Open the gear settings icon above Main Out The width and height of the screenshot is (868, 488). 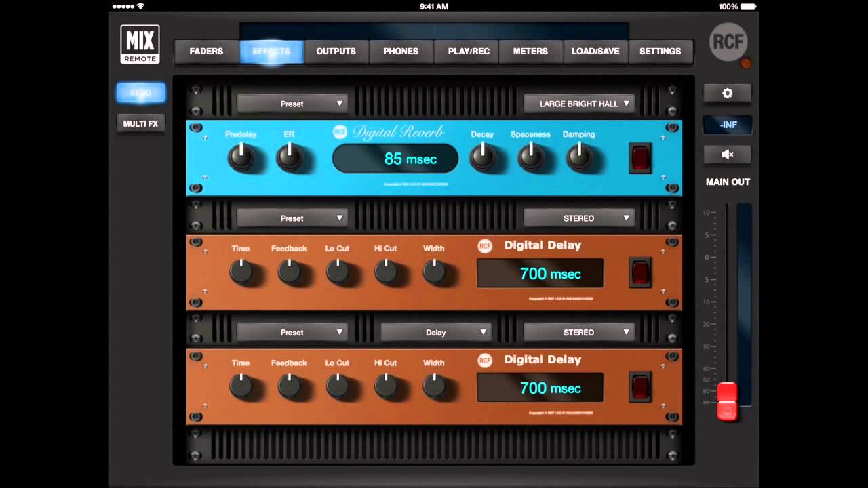tap(727, 94)
